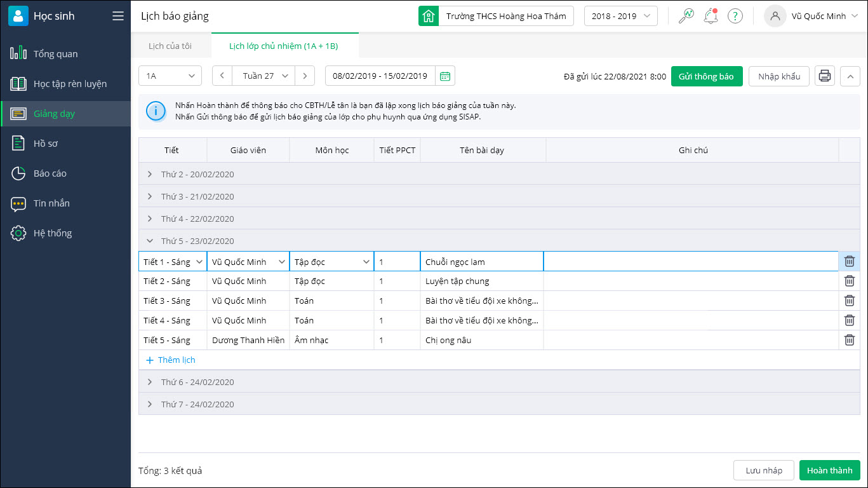Click the print icon button
This screenshot has width=868, height=488.
[825, 76]
